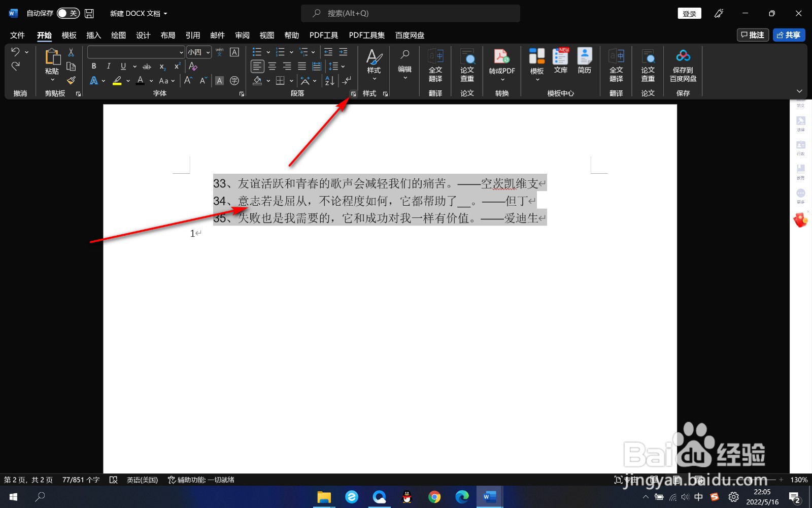Toggle Bold formatting
Screen dimensions: 812x508
[x=94, y=67]
